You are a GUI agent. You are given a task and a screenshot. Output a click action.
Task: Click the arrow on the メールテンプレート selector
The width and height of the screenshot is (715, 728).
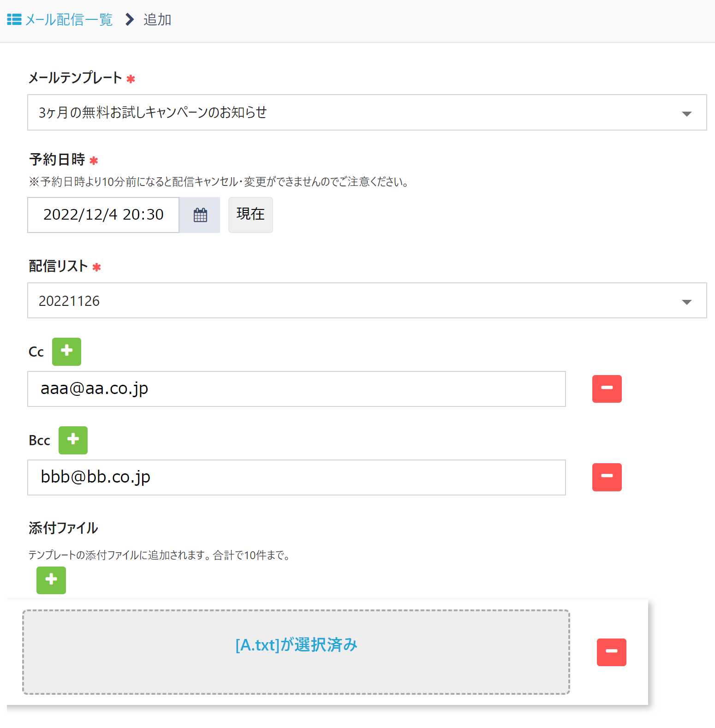click(x=686, y=113)
